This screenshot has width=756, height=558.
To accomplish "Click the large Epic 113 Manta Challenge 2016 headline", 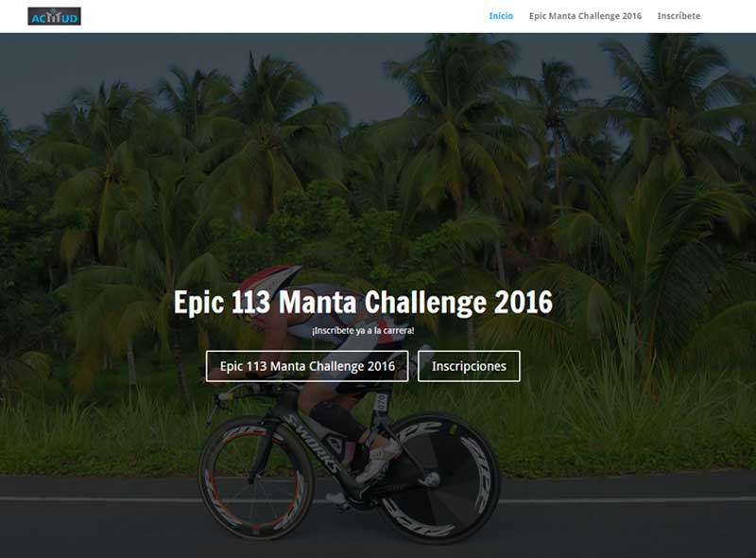I will pyautogui.click(x=363, y=302).
